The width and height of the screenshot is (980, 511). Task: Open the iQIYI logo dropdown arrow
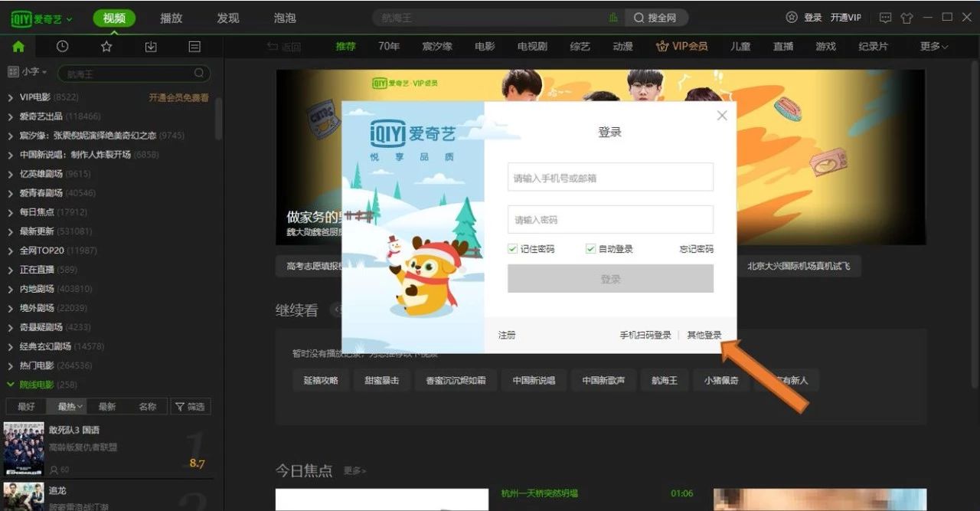[x=70, y=19]
